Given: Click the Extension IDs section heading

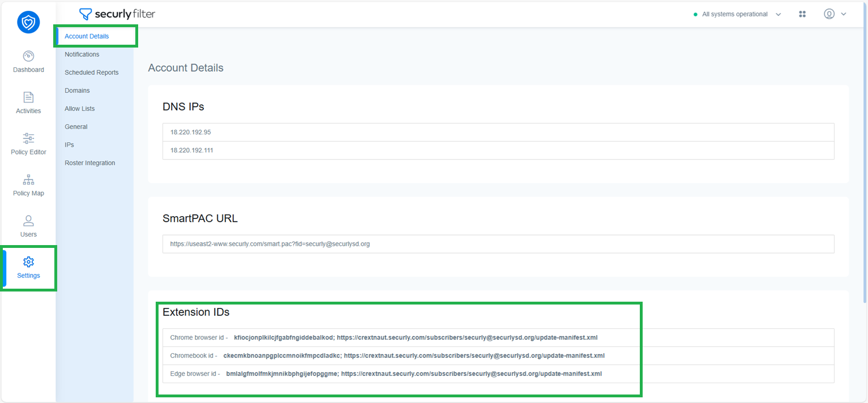Looking at the screenshot, I should tap(196, 312).
